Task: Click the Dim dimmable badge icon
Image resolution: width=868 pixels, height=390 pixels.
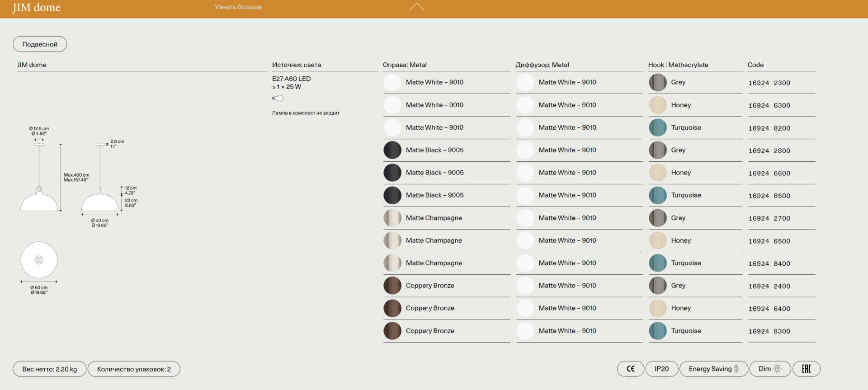Action: [777, 369]
